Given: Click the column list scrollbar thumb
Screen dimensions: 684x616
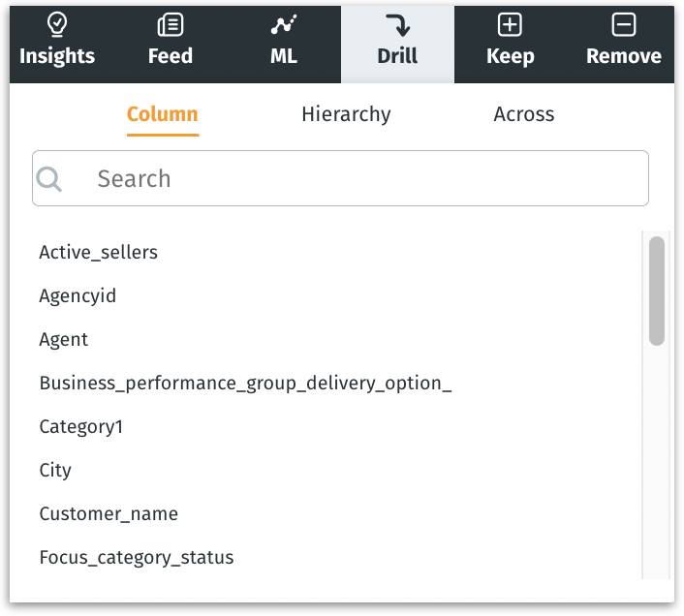Looking at the screenshot, I should tap(657, 291).
